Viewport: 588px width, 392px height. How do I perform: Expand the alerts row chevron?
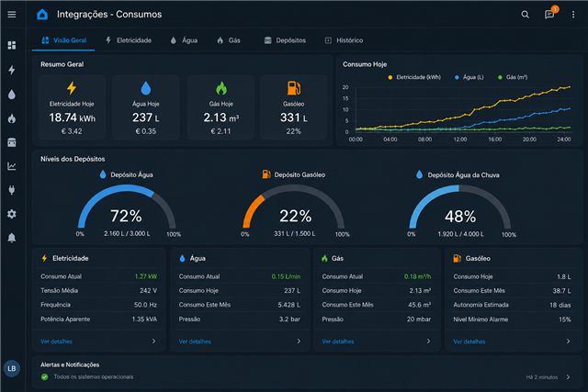(569, 377)
